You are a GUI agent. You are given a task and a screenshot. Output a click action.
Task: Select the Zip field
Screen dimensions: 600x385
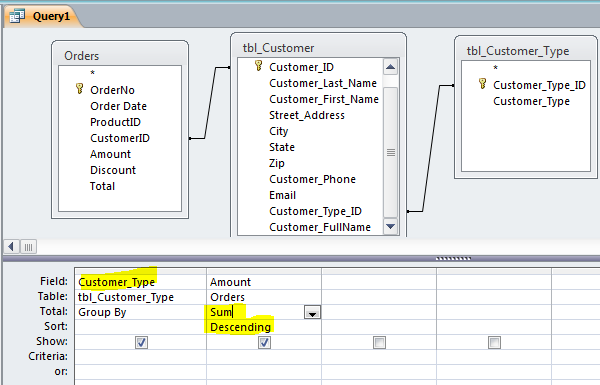[276, 163]
